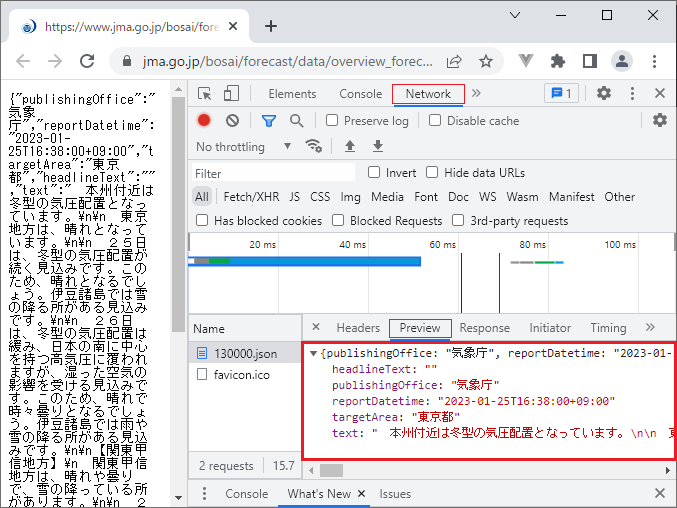Open the Preview tab
This screenshot has width=677, height=508.
(420, 328)
